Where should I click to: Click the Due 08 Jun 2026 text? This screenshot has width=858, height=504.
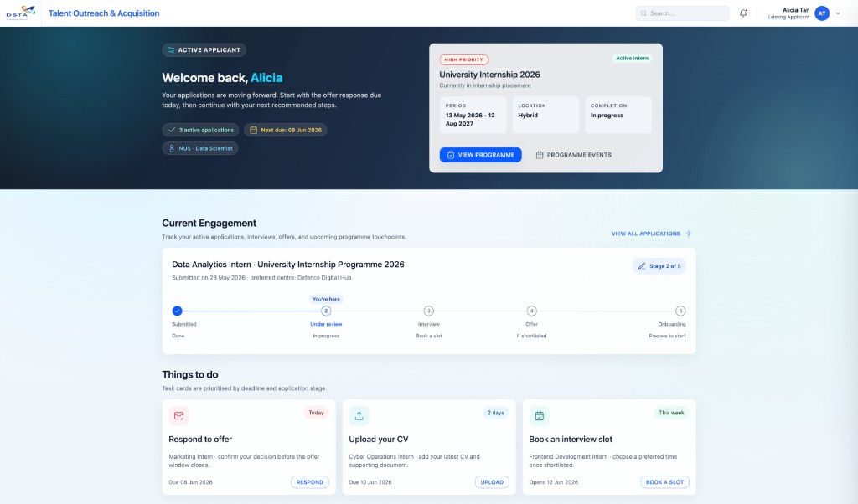pos(190,482)
